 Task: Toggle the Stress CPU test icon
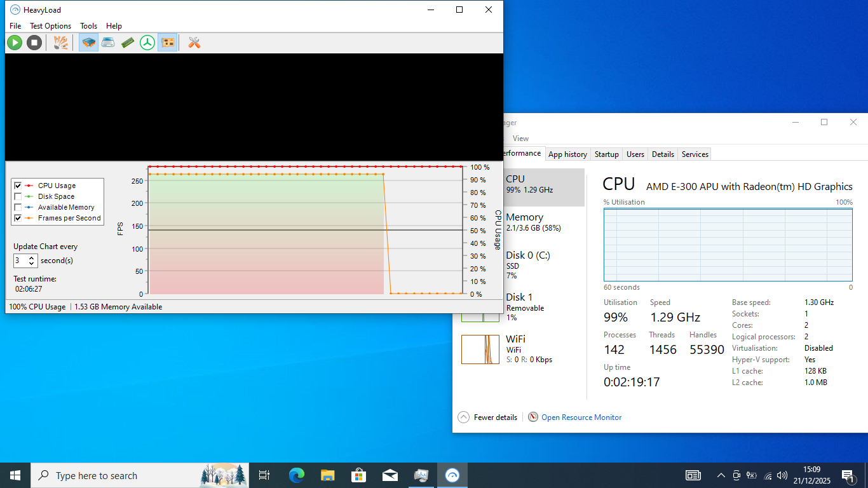point(88,43)
